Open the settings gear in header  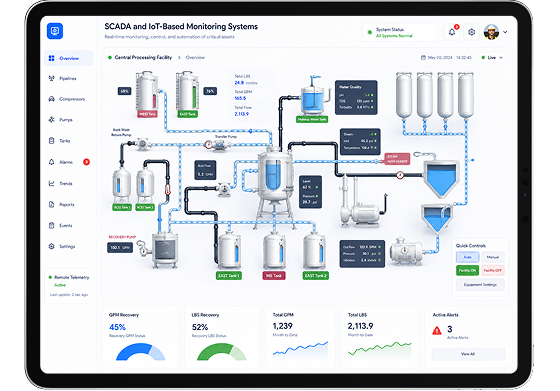[471, 32]
